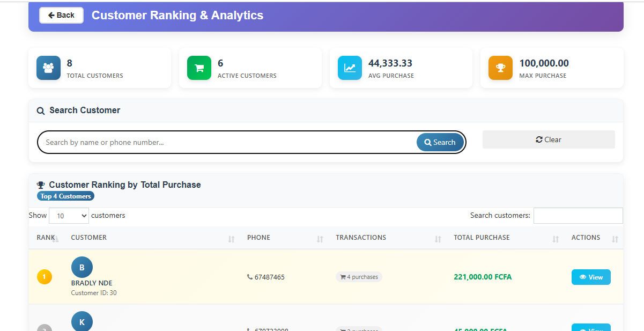Screen dimensions: 644x331
Task: View details for BRADLY NDE
Action: (591, 277)
